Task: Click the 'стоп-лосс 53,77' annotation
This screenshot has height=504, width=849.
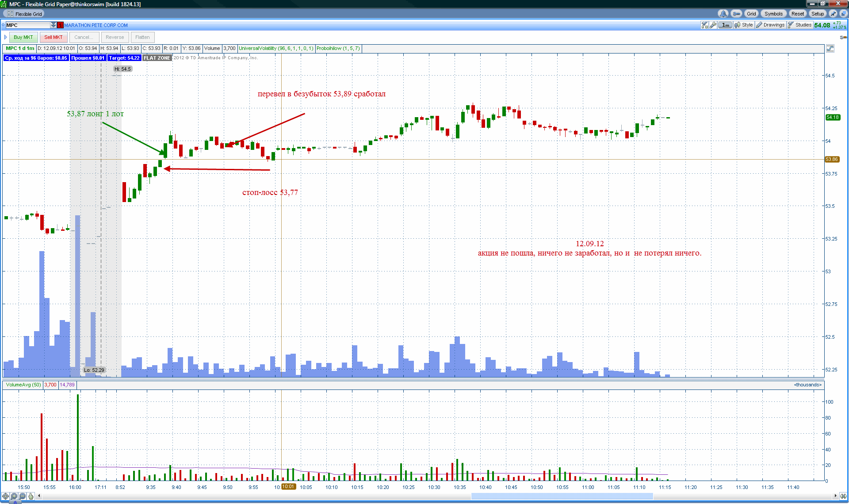Action: pyautogui.click(x=270, y=192)
